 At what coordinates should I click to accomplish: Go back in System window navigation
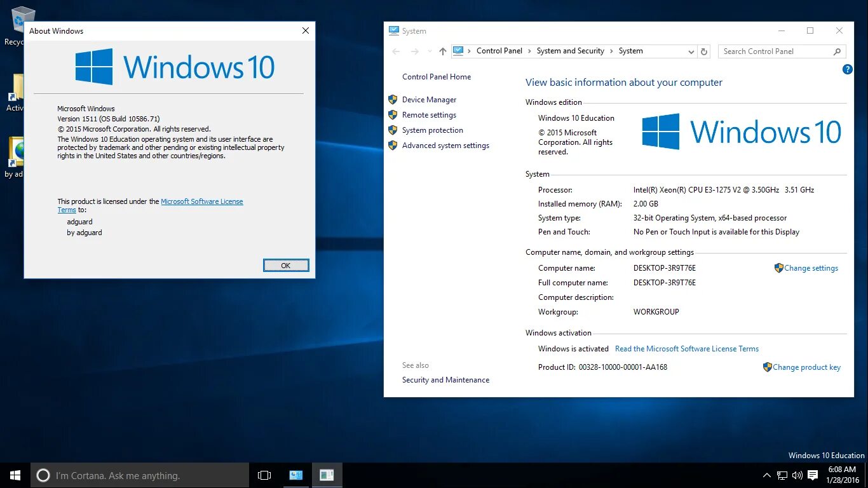coord(396,51)
